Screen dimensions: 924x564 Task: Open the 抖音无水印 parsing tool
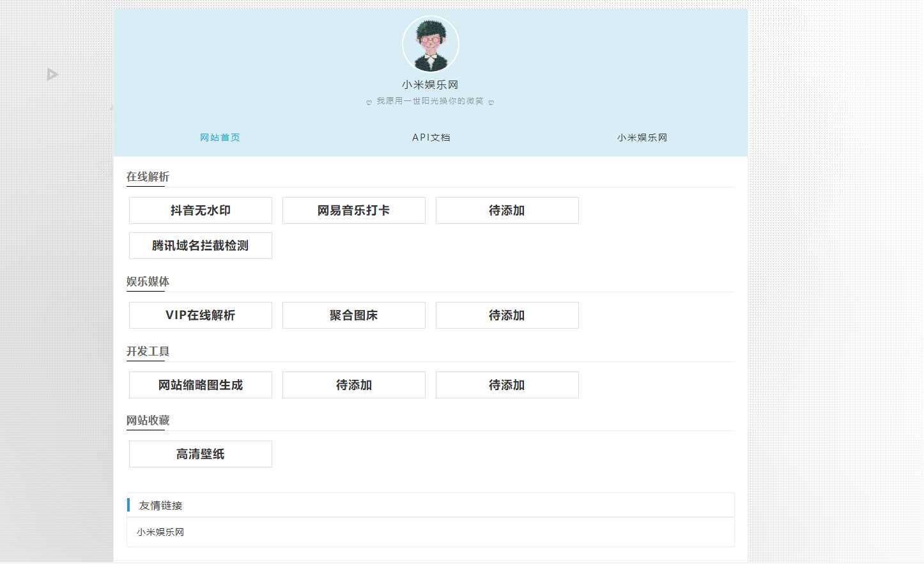click(200, 210)
